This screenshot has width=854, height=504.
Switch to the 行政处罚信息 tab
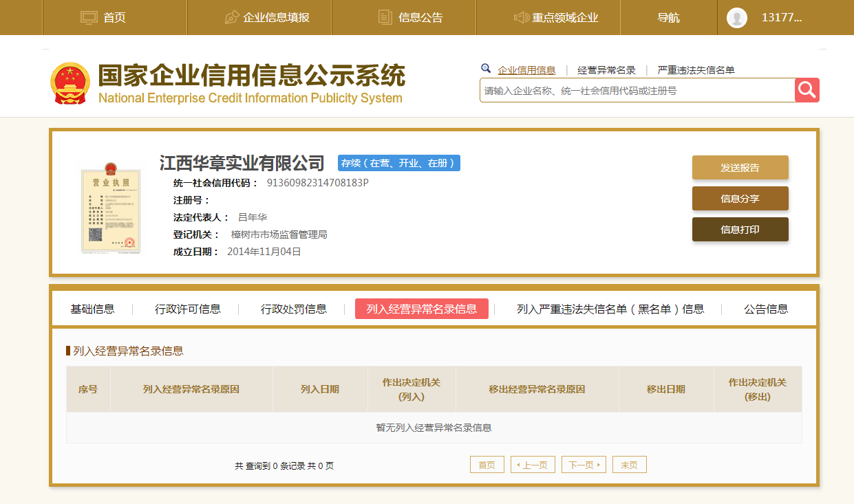point(294,309)
